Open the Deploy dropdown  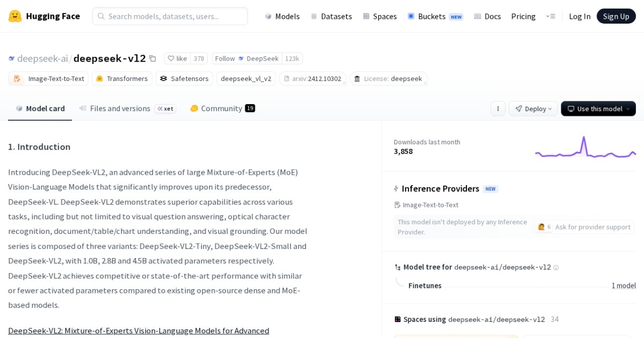pyautogui.click(x=533, y=108)
